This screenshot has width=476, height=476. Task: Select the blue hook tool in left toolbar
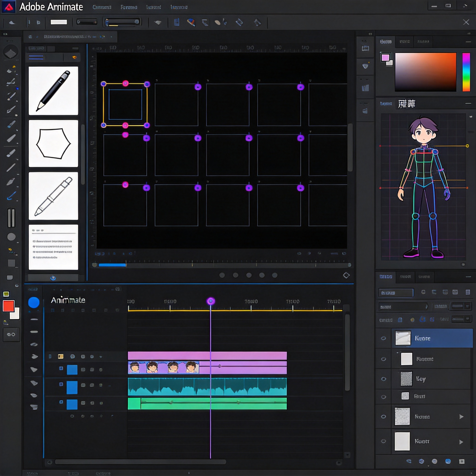pos(11,196)
